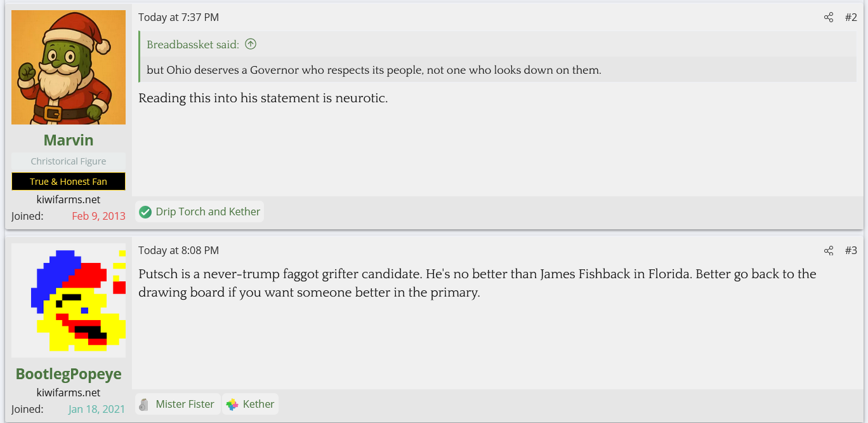Click the Kether reaction name on post #3
Screen dimensions: 868x423
coord(258,405)
